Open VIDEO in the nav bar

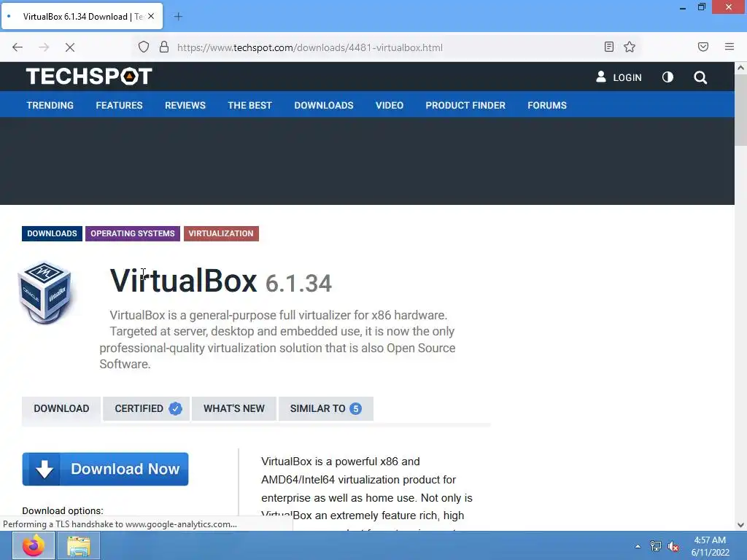click(x=390, y=105)
